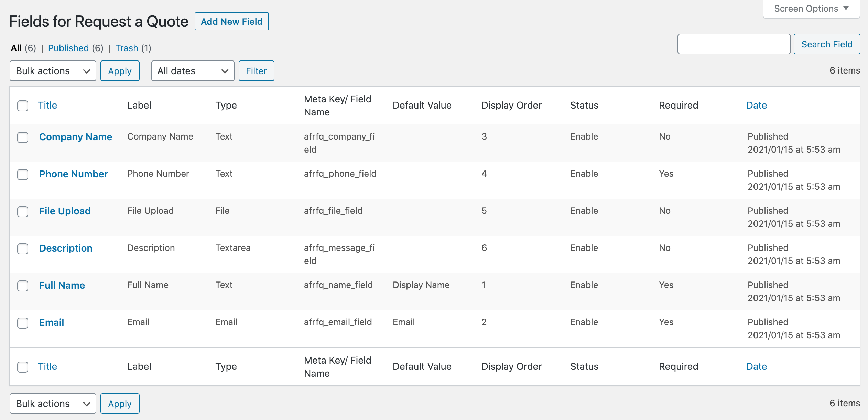Open the top Bulk actions dropdown
This screenshot has height=420, width=868.
(53, 71)
